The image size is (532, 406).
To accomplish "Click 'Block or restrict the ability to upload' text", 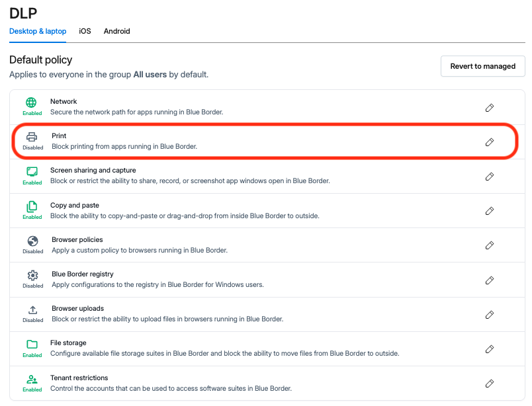I will (167, 319).
